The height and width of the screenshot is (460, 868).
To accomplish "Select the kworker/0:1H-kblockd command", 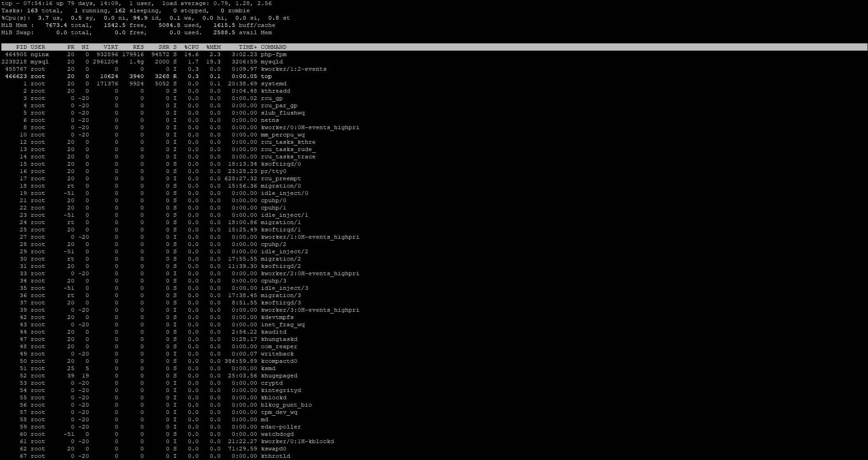I will click(x=297, y=441).
